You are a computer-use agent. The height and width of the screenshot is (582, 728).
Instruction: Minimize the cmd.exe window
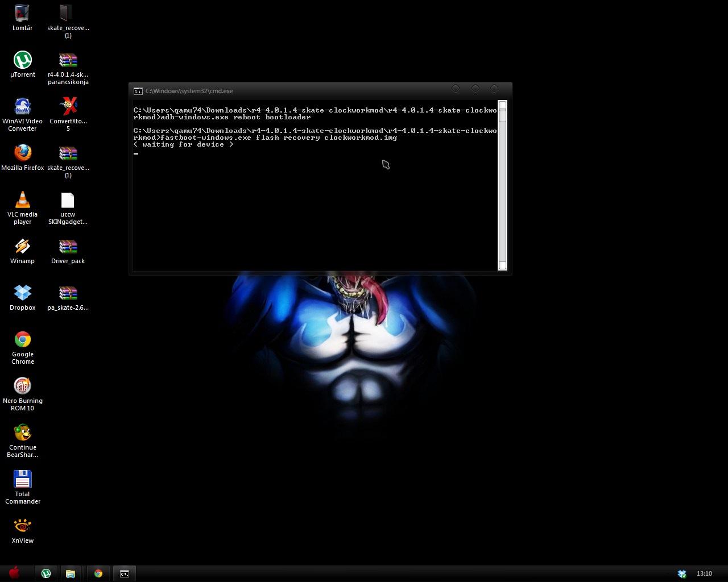(456, 88)
